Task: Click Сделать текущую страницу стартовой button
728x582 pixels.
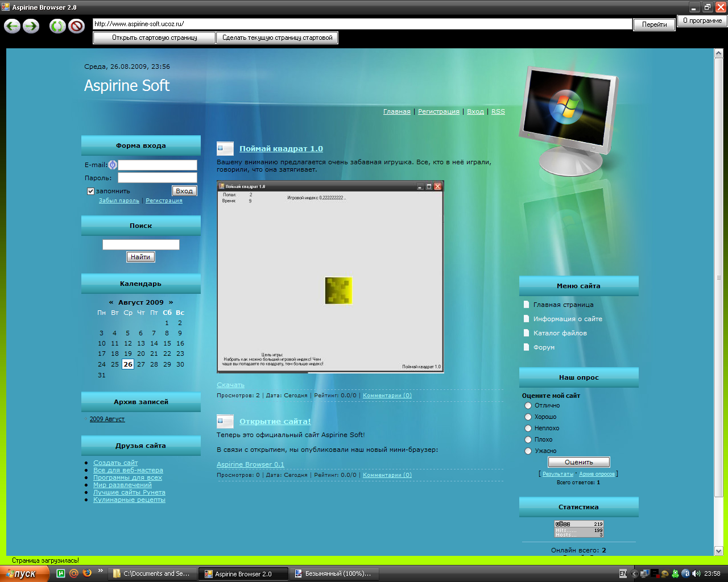Action: pos(278,38)
